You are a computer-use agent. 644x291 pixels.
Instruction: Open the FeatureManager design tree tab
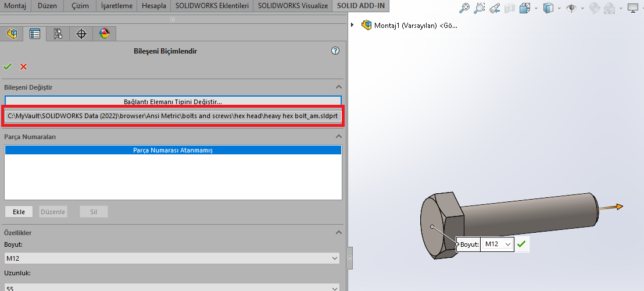click(x=12, y=34)
